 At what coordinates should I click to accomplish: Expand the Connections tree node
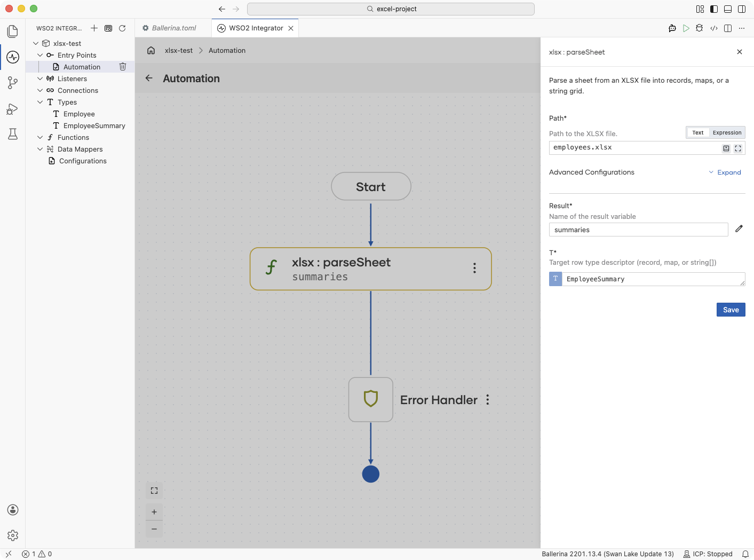40,90
